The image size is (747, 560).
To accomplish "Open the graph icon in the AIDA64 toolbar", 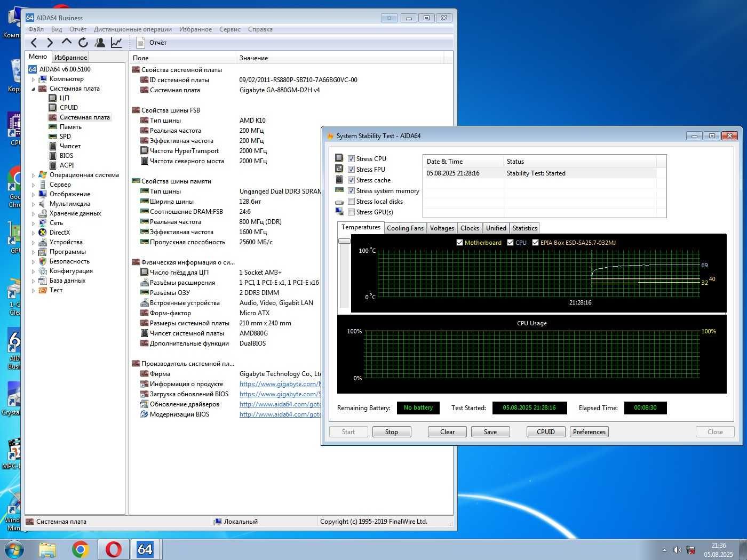I will 116,43.
